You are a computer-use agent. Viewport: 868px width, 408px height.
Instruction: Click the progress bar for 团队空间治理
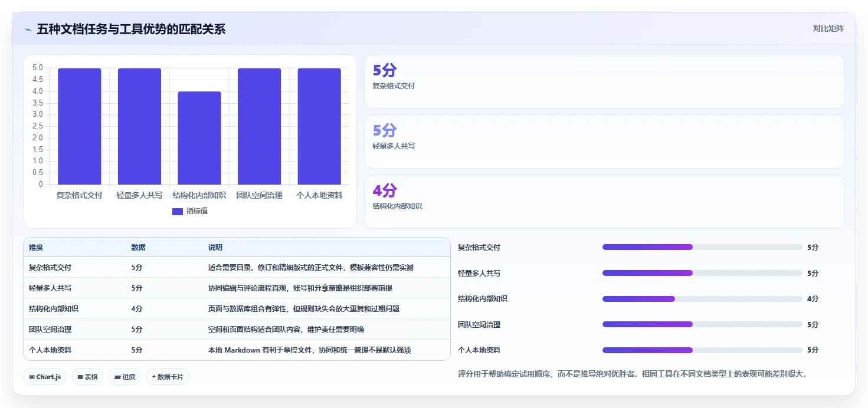coord(702,324)
